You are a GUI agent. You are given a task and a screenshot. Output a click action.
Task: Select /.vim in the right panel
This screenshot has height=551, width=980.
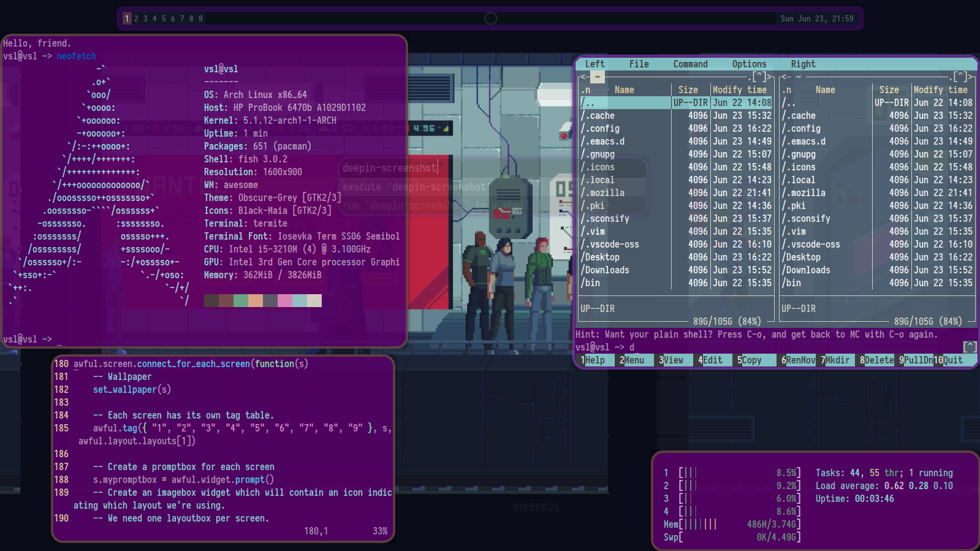[877, 231]
